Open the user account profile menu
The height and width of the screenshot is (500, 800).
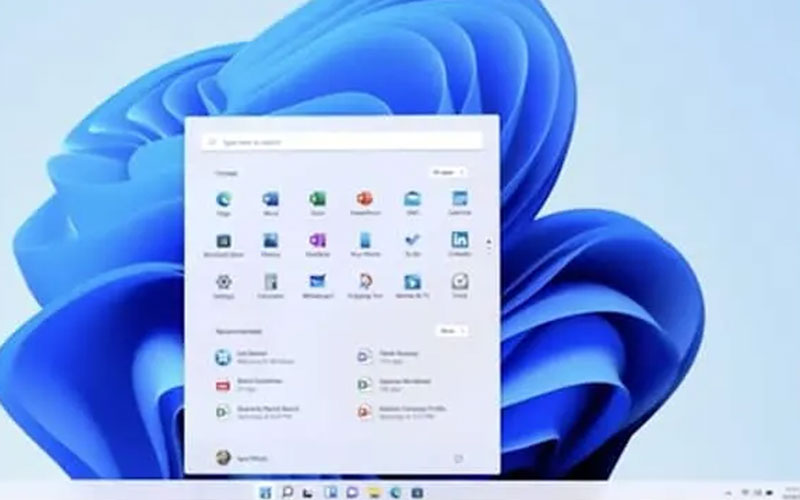[x=242, y=458]
